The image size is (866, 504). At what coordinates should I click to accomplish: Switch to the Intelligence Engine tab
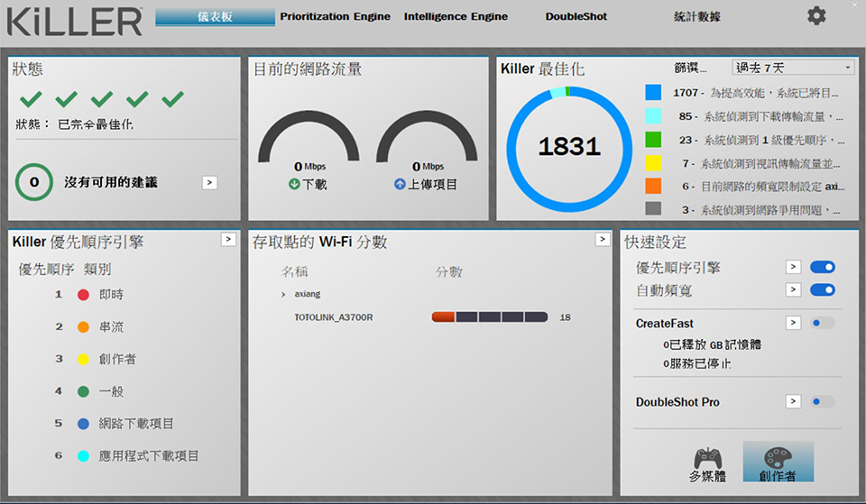pos(456,16)
